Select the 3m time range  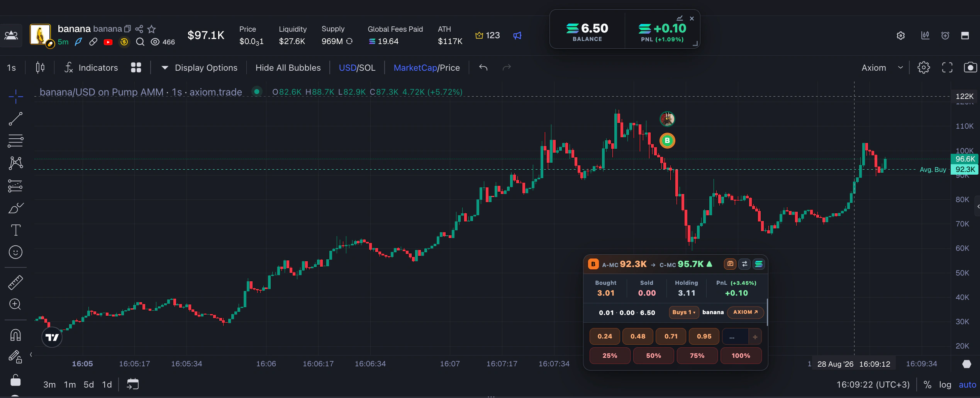click(x=49, y=384)
